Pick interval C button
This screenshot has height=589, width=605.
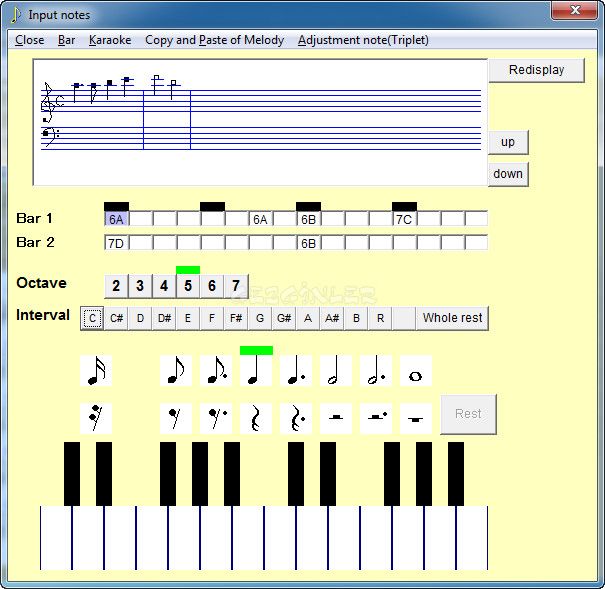point(92,318)
